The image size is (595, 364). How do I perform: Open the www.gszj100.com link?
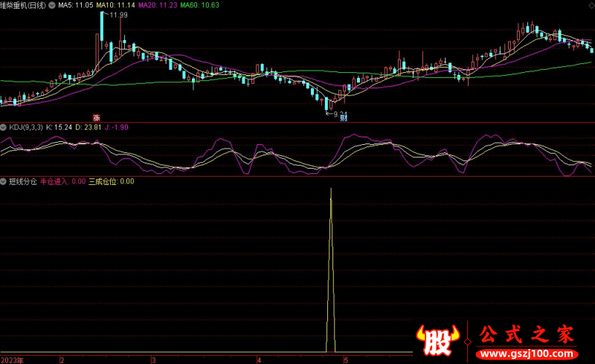530,350
